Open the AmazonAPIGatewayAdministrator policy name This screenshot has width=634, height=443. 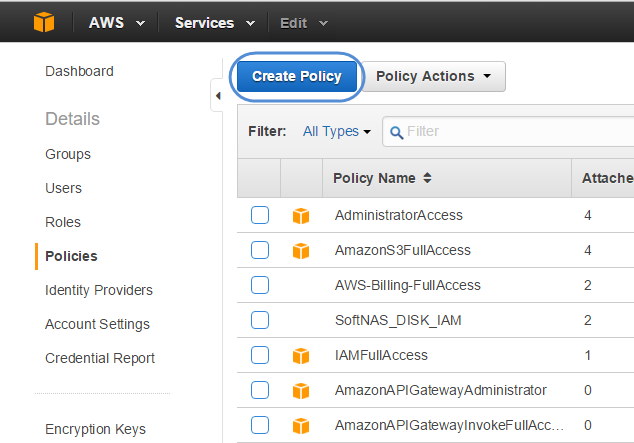pyautogui.click(x=441, y=390)
